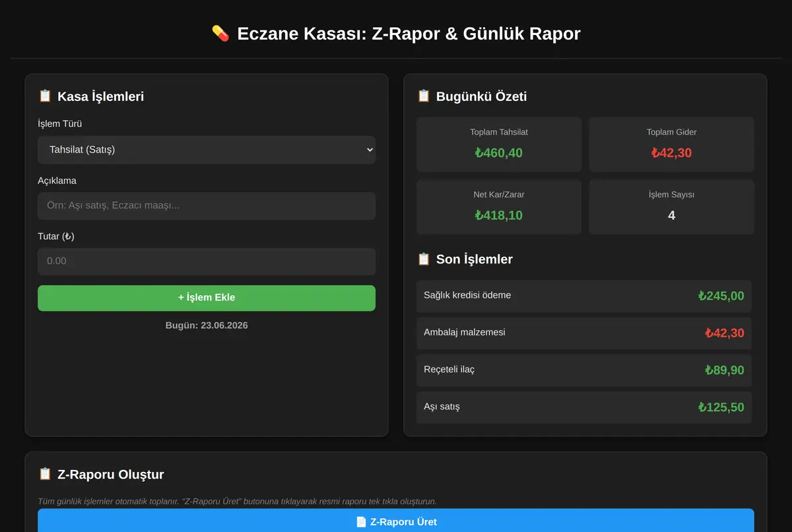
Task: Select the İşlem Sayısı summary card
Action: (672, 207)
